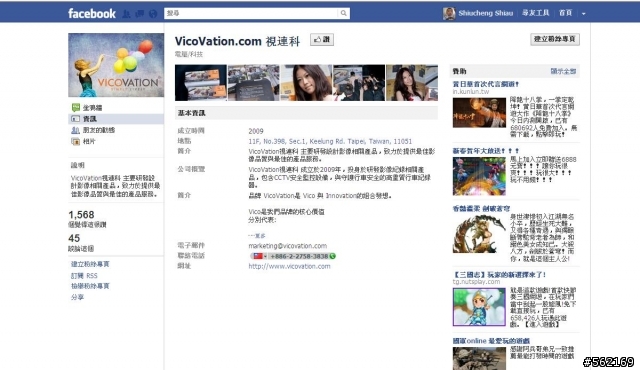Open first product box photo thumbnail
640x370 pixels.
pyautogui.click(x=201, y=83)
